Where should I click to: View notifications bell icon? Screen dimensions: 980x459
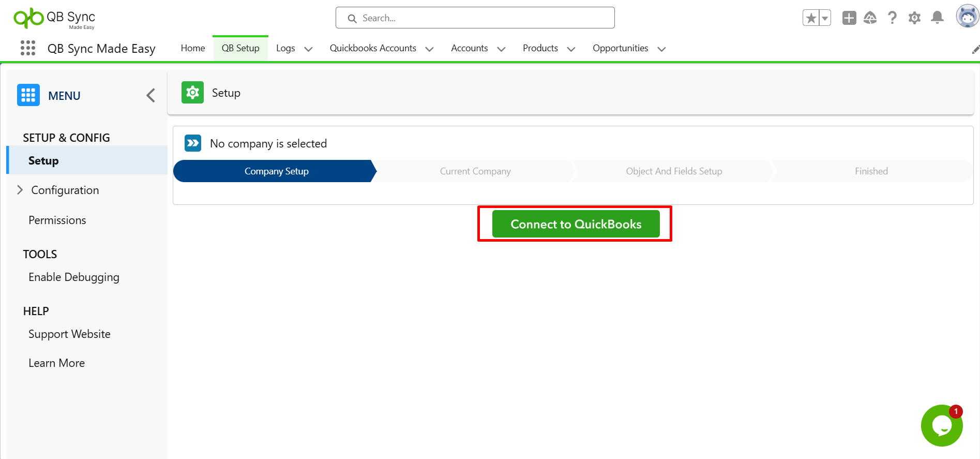tap(937, 18)
